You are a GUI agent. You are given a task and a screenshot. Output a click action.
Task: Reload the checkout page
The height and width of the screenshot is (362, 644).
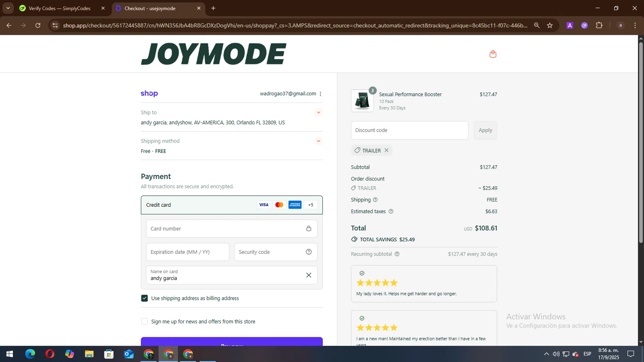click(x=38, y=25)
